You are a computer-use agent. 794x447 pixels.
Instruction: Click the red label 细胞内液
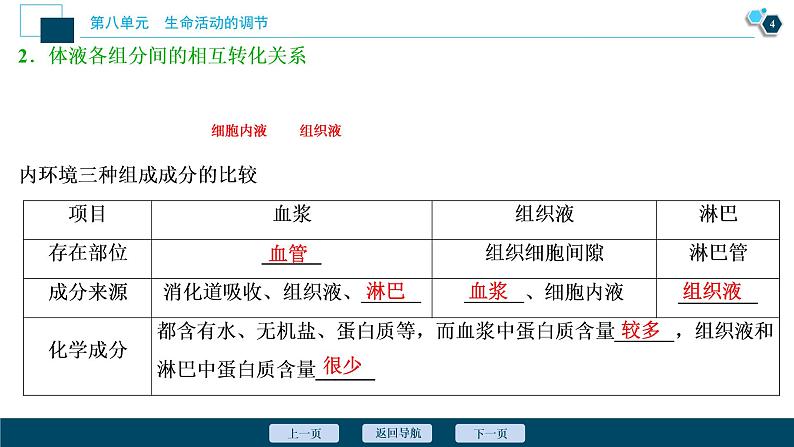[239, 131]
